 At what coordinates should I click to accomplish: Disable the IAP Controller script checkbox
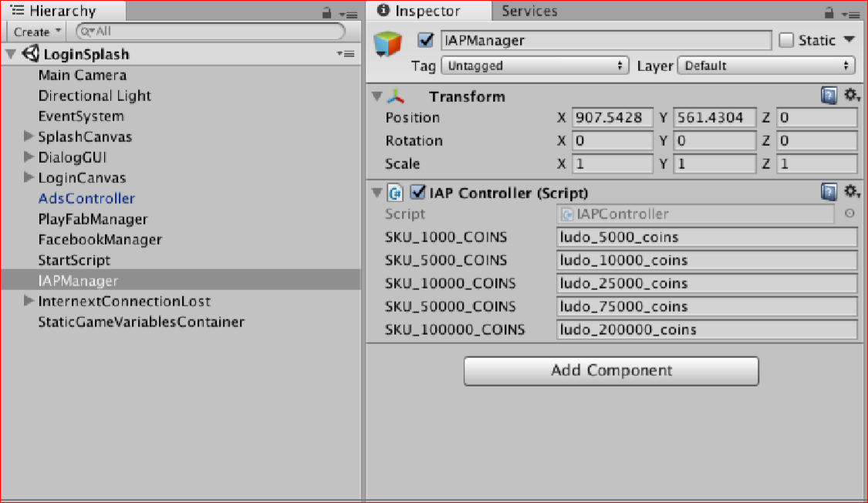(418, 192)
